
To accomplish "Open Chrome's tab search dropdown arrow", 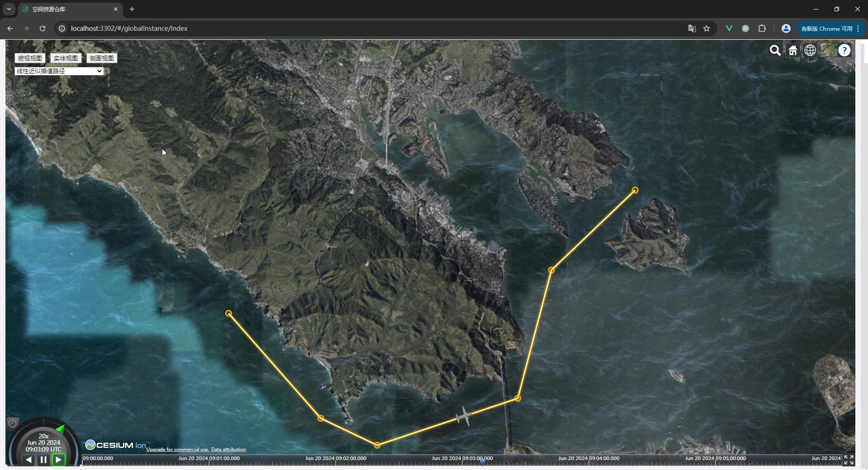I will pos(9,9).
